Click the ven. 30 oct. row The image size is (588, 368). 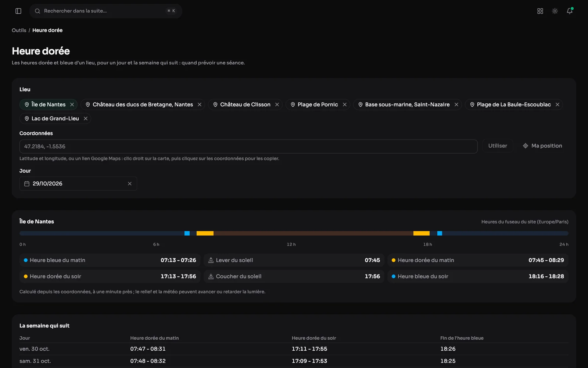pyautogui.click(x=294, y=349)
